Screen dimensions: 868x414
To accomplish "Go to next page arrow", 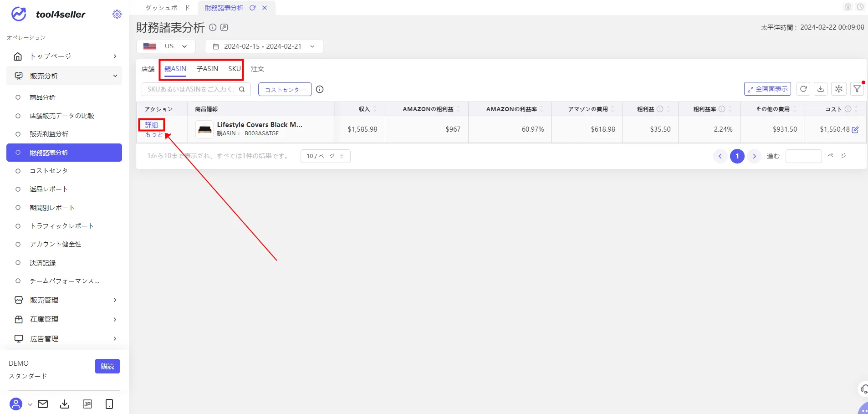I will point(754,156).
